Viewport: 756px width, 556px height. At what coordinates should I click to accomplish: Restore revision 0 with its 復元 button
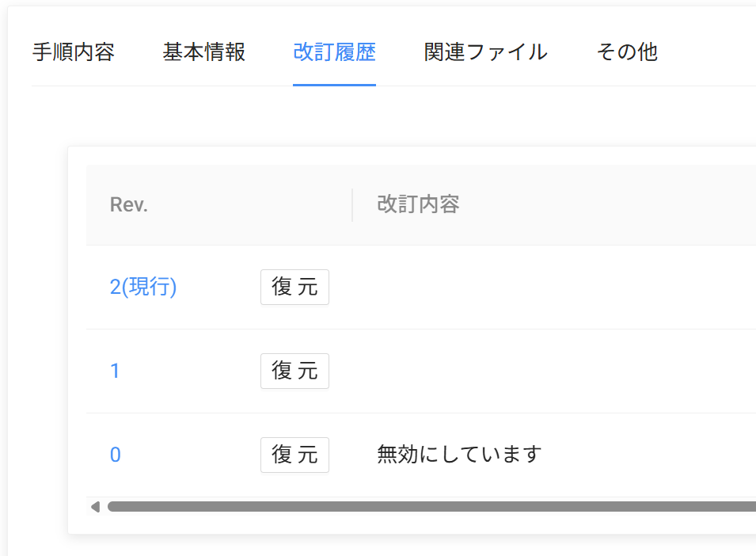click(294, 455)
